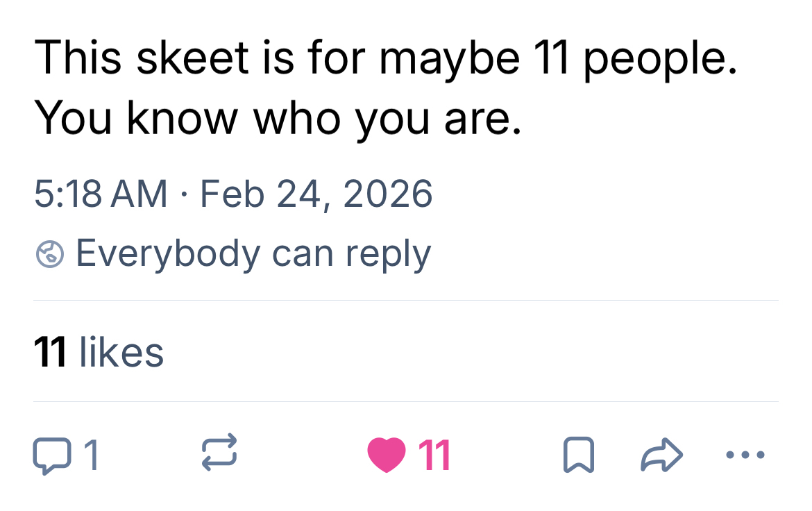Viewport: 812px width, 511px height.
Task: Click the "Feb 24, 2026" date
Action: 316,193
